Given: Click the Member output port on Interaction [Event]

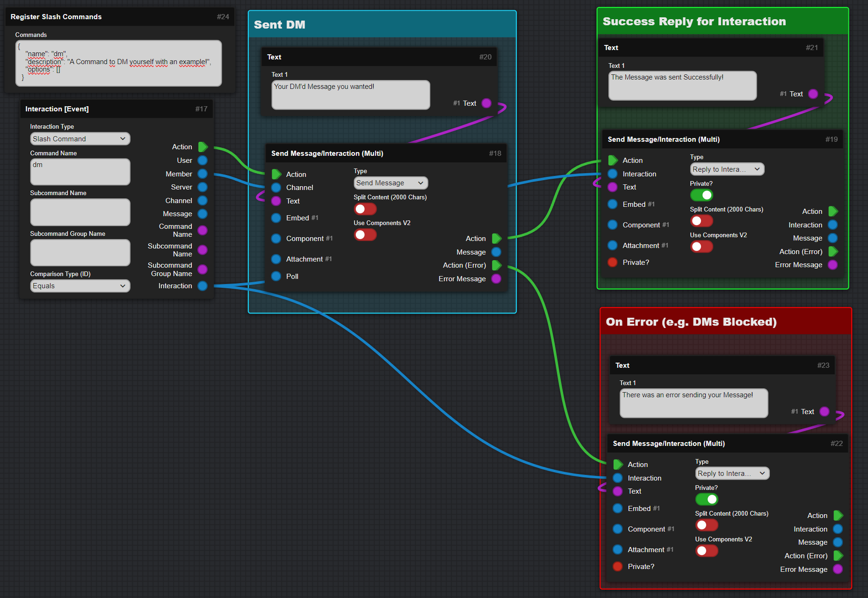Looking at the screenshot, I should [x=203, y=174].
